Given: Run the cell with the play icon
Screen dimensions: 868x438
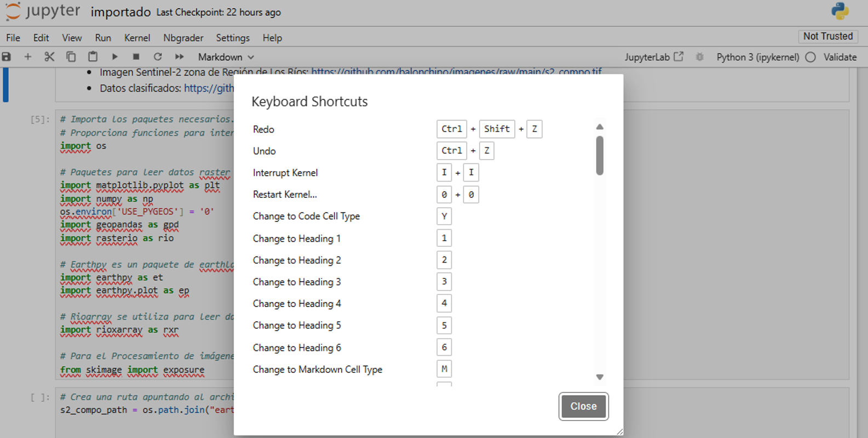Looking at the screenshot, I should coord(114,57).
